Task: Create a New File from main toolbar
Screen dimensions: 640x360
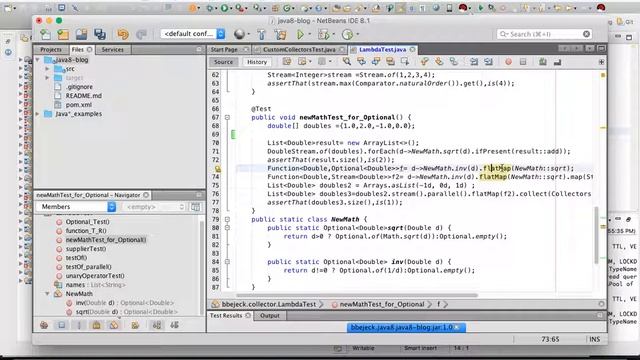Action: click(45, 35)
